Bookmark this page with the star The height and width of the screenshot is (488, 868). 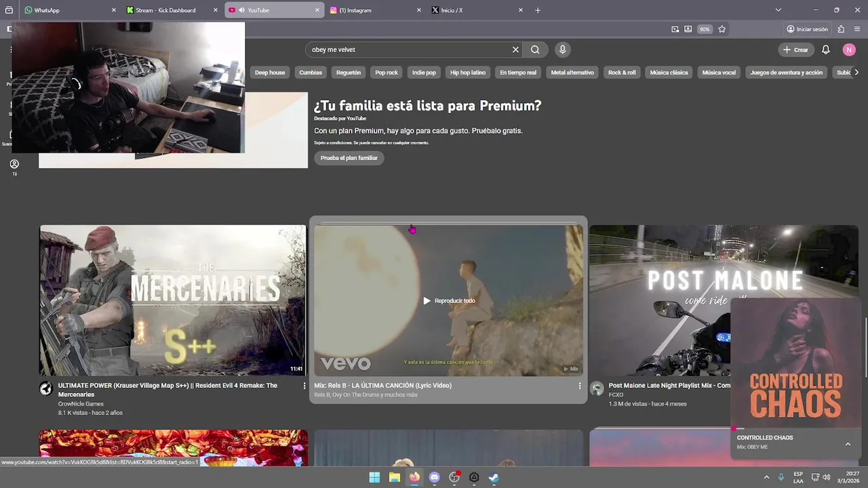722,29
